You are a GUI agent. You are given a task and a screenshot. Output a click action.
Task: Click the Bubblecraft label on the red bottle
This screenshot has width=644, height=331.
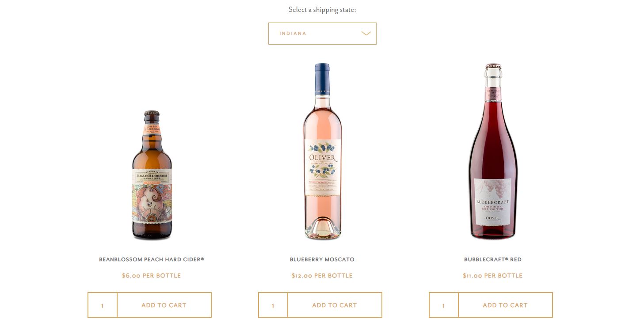493,202
